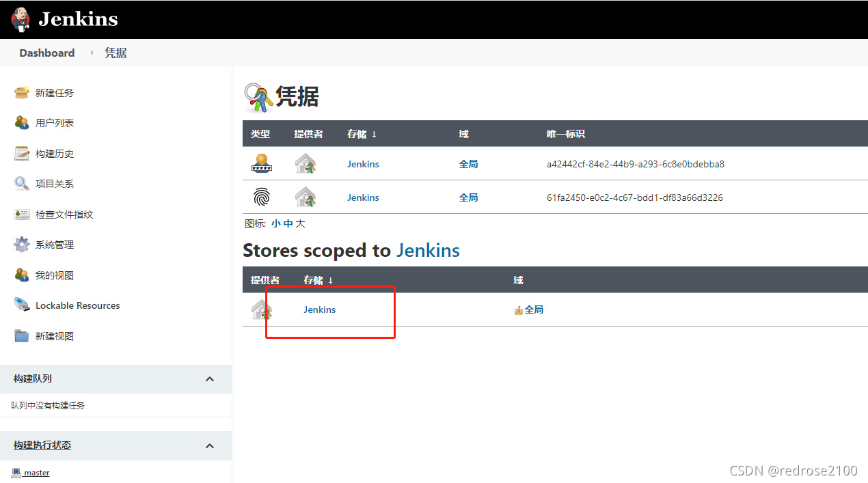Click the 项目关系 magnifier icon
Screen dimensions: 868x483
[22, 184]
